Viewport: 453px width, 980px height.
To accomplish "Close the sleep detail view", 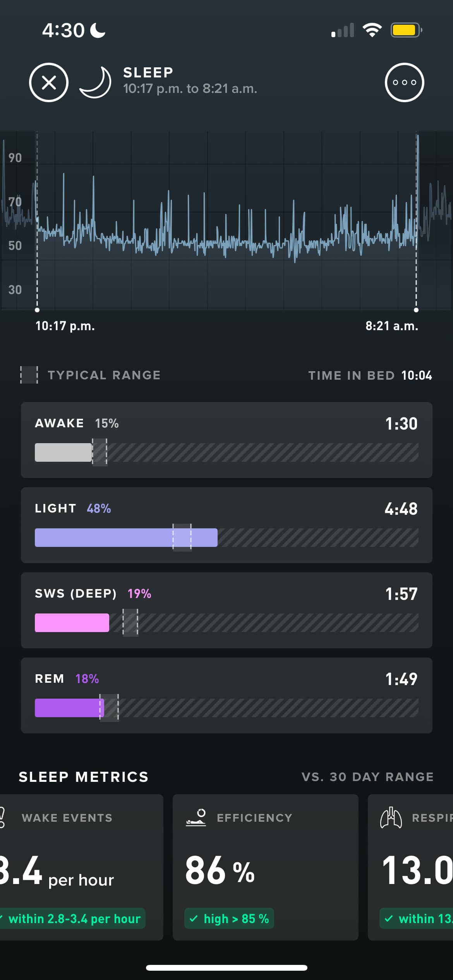I will 49,82.
